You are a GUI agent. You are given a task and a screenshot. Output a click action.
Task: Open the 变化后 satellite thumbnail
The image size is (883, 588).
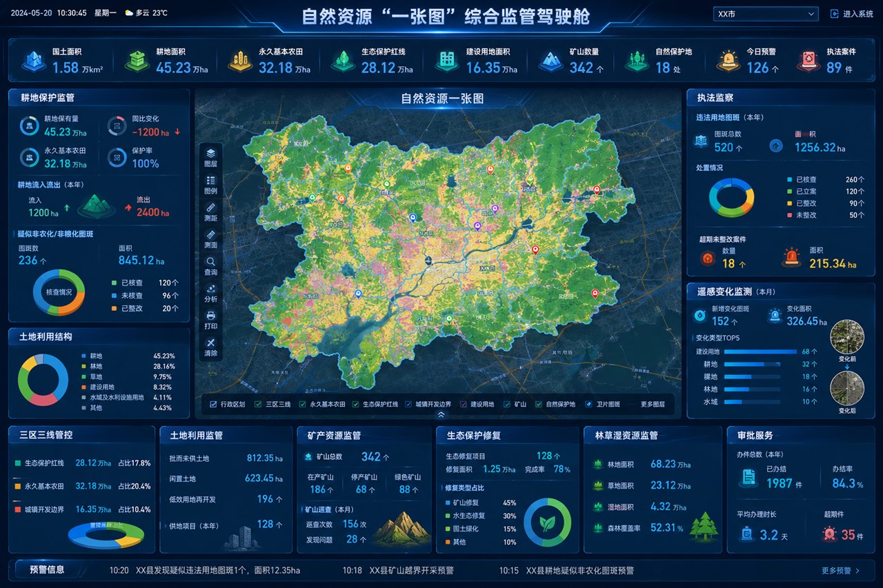pyautogui.click(x=846, y=388)
